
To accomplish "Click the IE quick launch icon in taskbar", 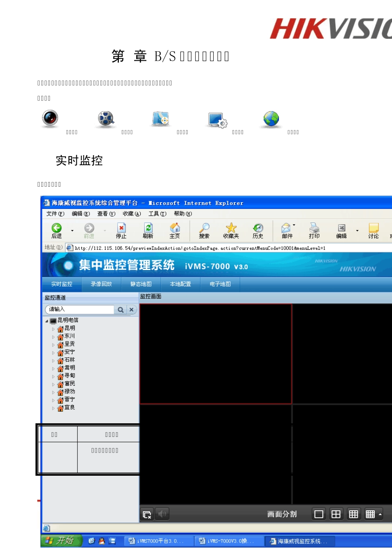I will pos(91,541).
